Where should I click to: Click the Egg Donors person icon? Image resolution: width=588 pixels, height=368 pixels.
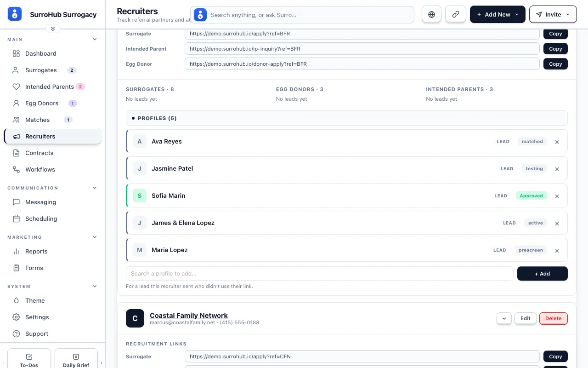[x=16, y=103]
